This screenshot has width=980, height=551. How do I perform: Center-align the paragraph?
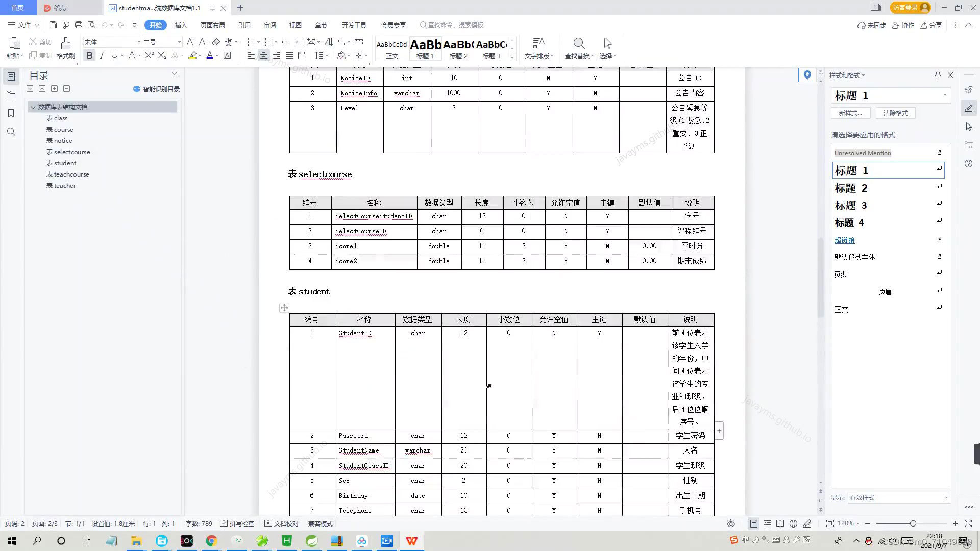click(x=263, y=55)
